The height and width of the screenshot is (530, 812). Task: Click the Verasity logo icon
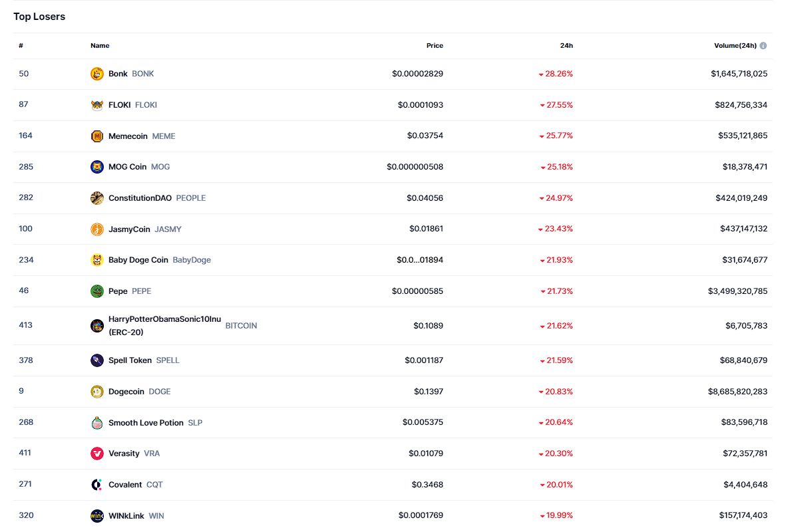tap(97, 454)
